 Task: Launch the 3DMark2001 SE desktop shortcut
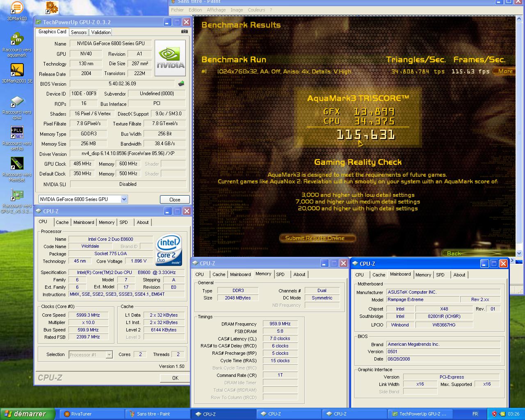click(17, 73)
